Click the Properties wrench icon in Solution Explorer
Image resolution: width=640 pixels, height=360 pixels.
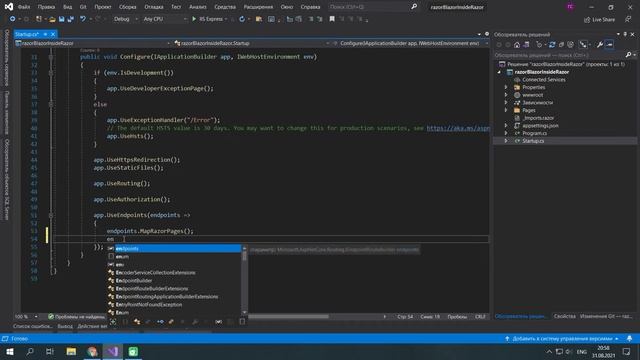coord(600,45)
